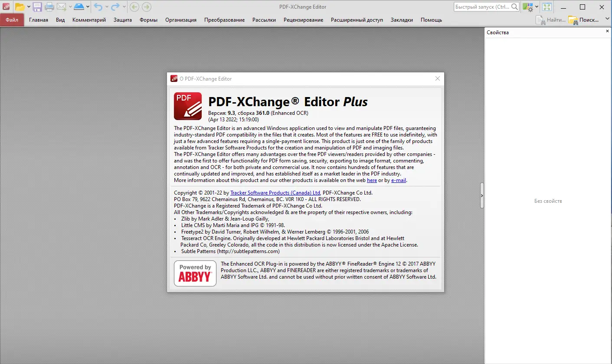Go to next view with green forward arrow
This screenshot has width=612, height=364.
tap(147, 6)
